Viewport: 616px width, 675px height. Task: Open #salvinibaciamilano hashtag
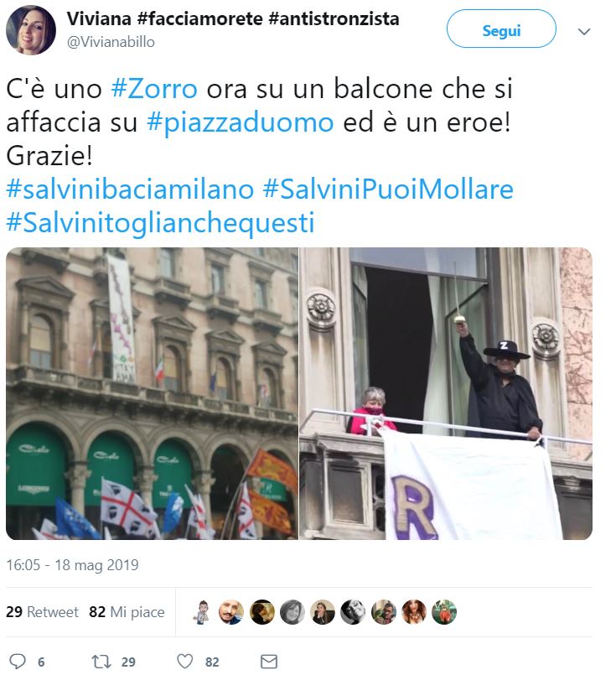(130, 190)
